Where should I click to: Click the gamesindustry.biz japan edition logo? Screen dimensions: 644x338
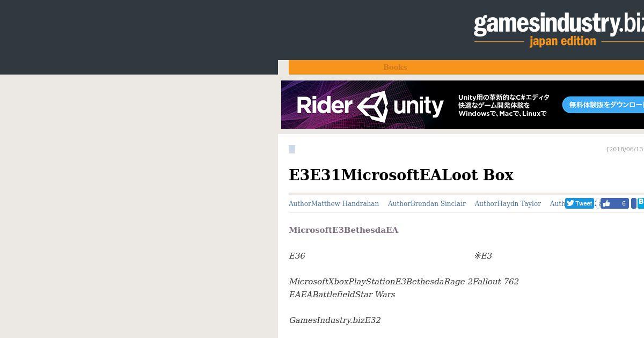(559, 30)
